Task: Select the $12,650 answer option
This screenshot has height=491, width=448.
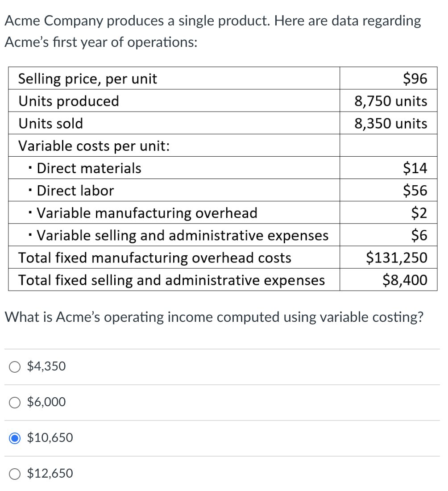Action: pos(14,474)
